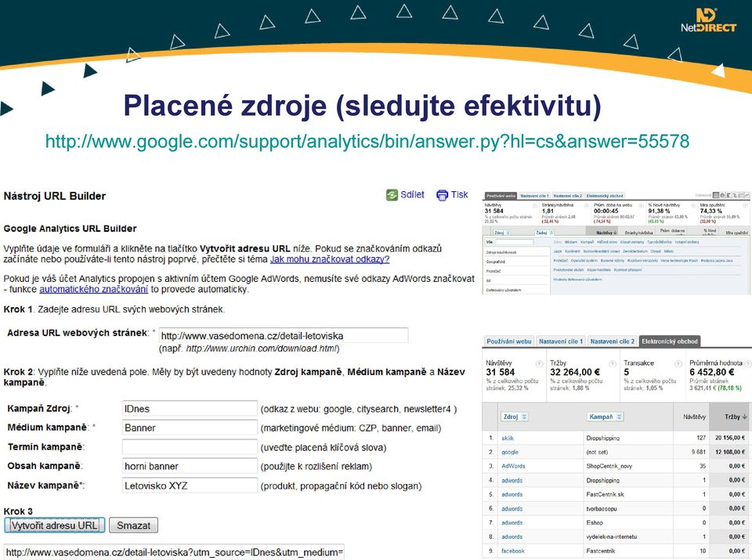The height and width of the screenshot is (560, 752).
Task: Open the facebook source link in row 9
Action: (x=512, y=551)
